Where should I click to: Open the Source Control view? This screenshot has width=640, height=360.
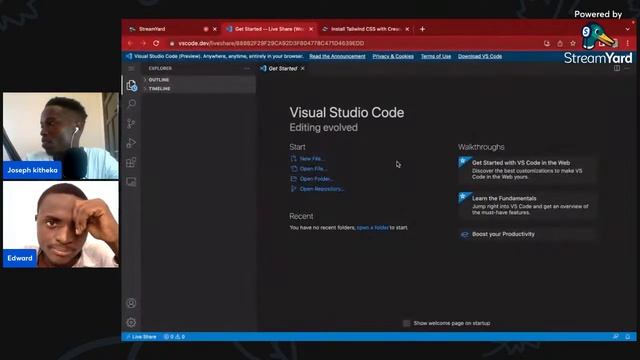131,123
